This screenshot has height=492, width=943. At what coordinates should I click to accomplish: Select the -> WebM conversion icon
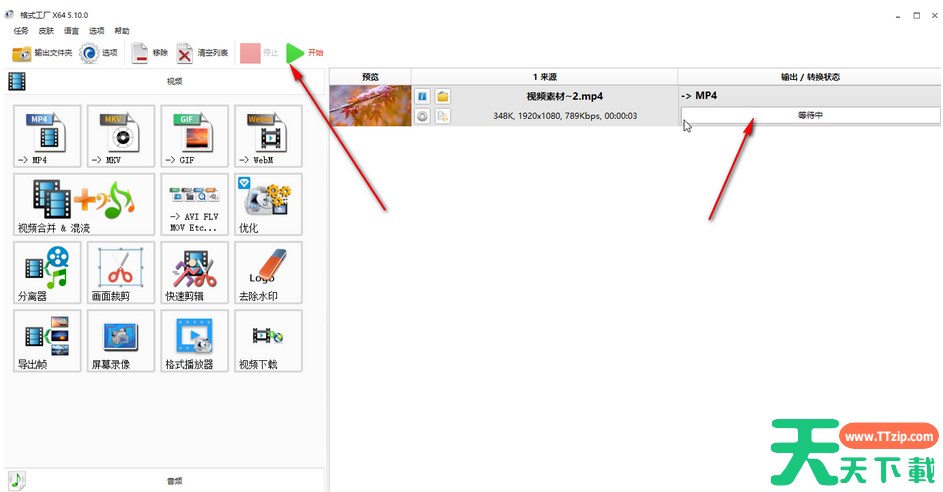tap(268, 136)
